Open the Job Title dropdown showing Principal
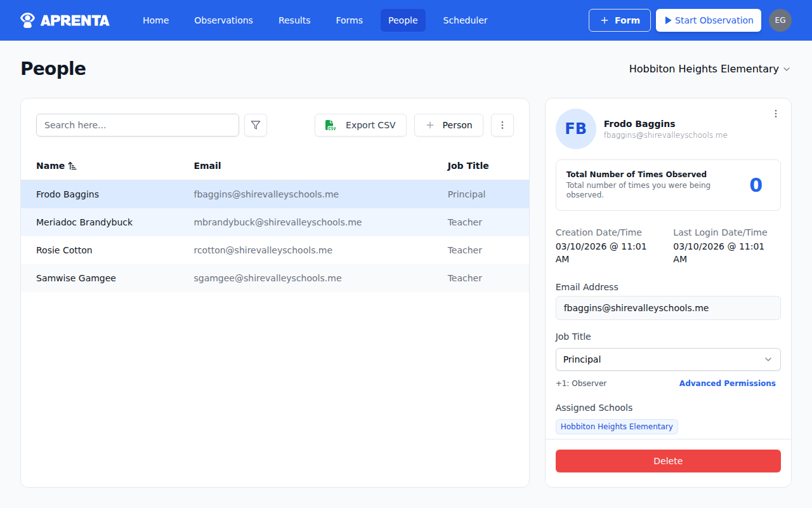Viewport: 812px width, 508px height. pyautogui.click(x=667, y=359)
